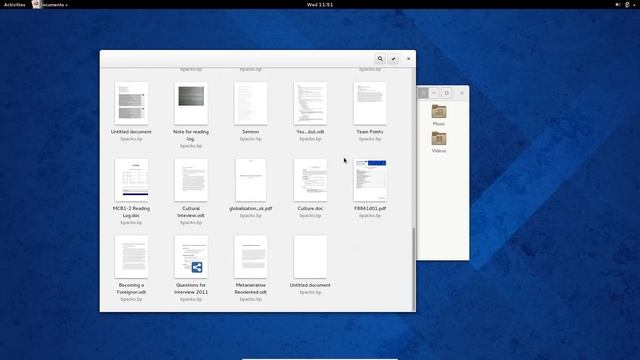Screen dimensions: 640x360
Task: Open the F88A1d01.pdf thumbnail
Action: point(370,180)
